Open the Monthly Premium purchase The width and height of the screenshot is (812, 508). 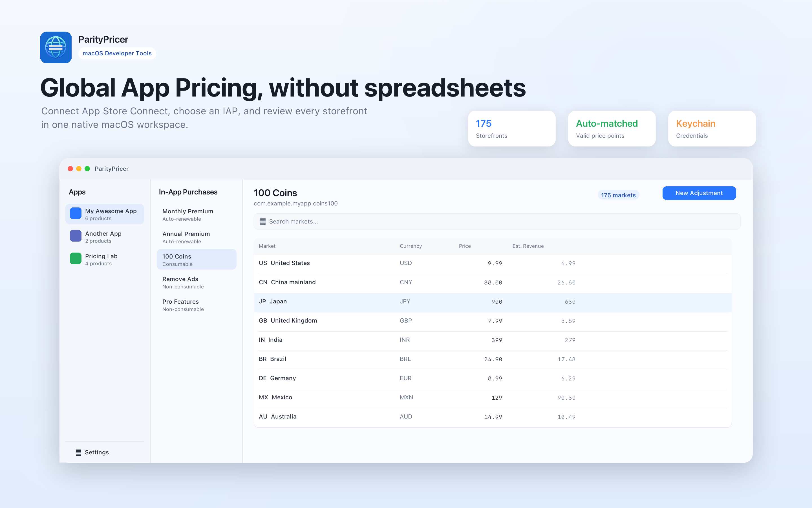(197, 214)
